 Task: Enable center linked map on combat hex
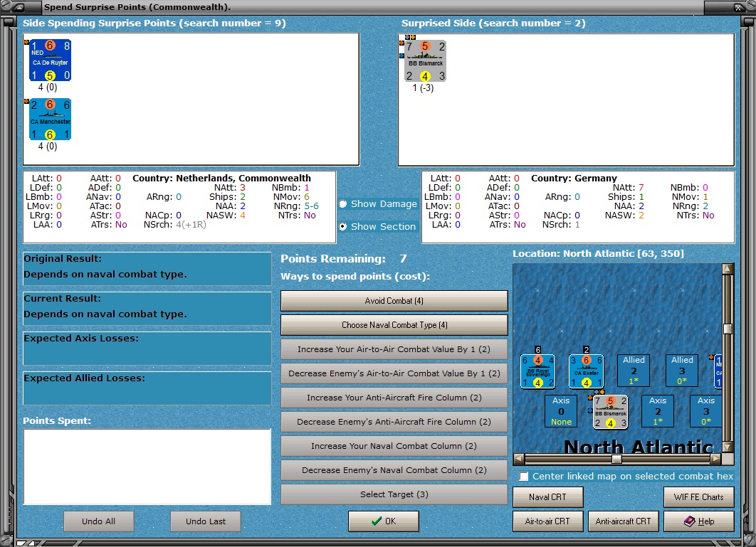(x=524, y=476)
